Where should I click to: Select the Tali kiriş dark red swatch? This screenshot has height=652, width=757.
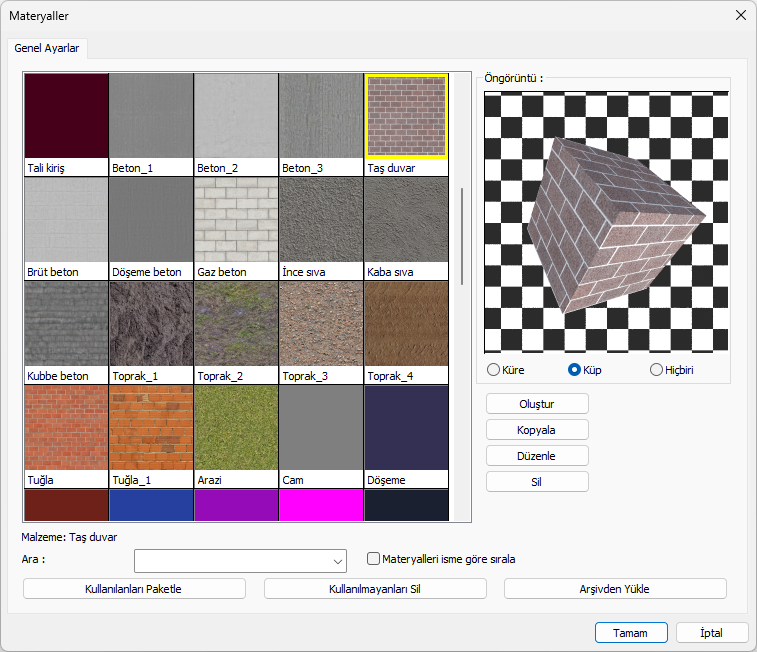click(x=66, y=116)
